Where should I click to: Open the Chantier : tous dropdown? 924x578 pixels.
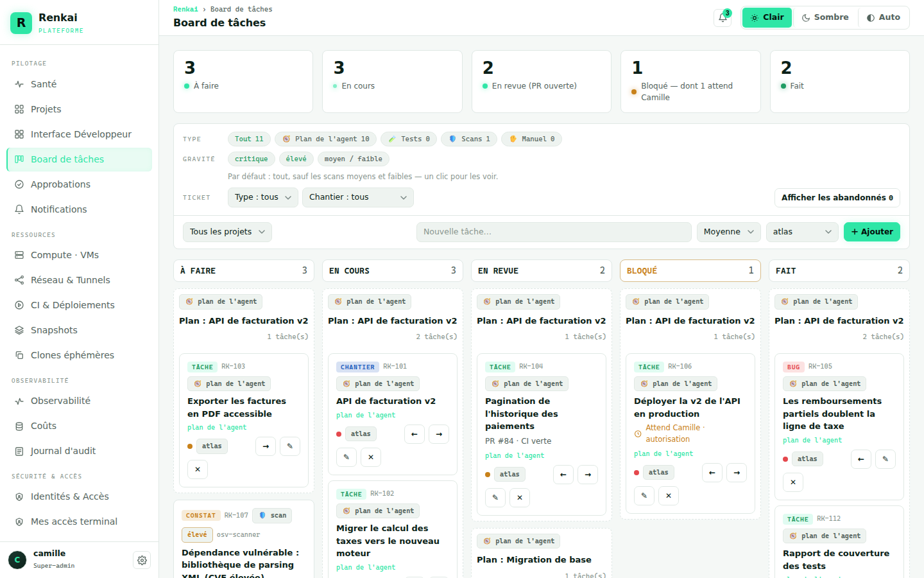[358, 197]
